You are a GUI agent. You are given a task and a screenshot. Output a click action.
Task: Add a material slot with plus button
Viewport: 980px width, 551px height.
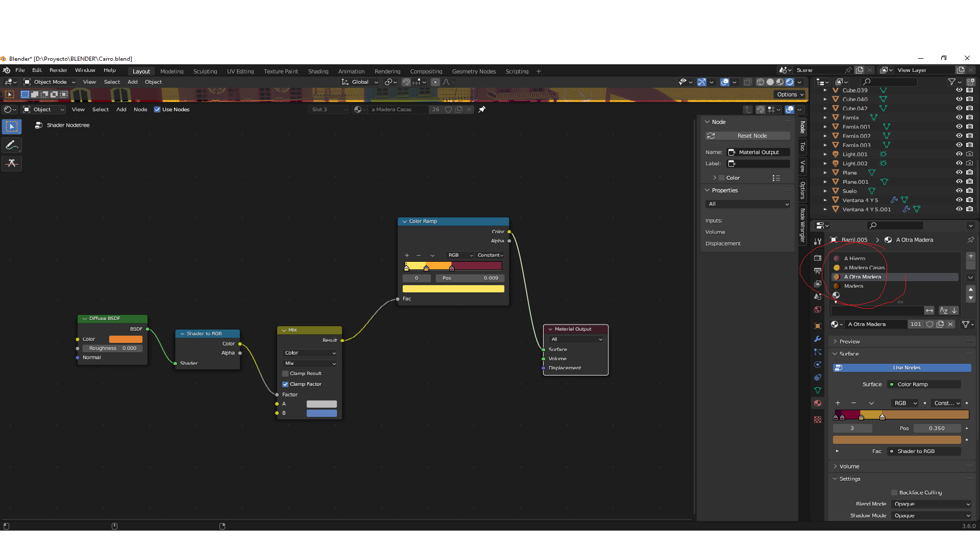point(971,256)
